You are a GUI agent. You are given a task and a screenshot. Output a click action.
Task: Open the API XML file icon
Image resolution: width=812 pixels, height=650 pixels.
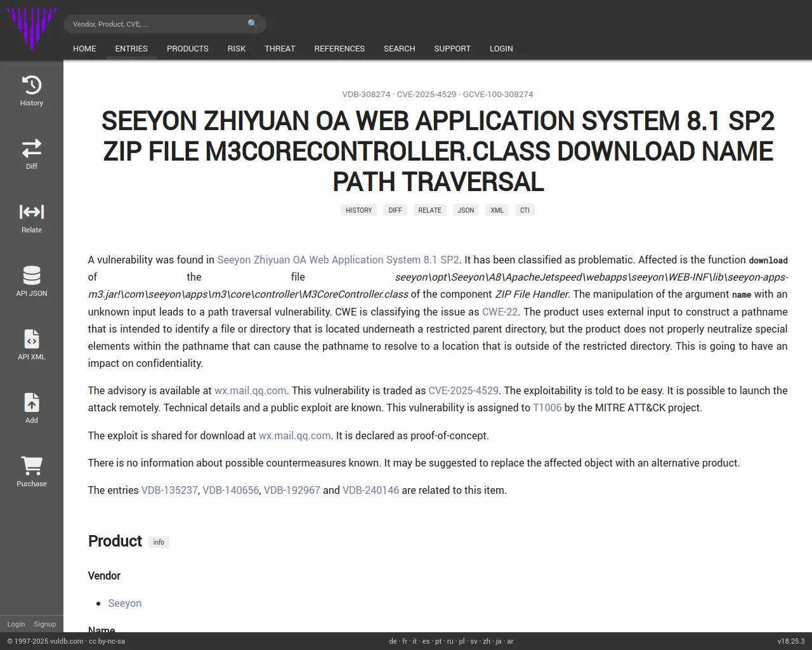[32, 339]
